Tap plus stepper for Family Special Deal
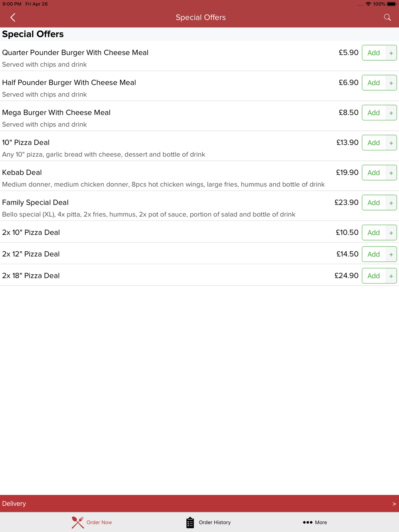 391,203
